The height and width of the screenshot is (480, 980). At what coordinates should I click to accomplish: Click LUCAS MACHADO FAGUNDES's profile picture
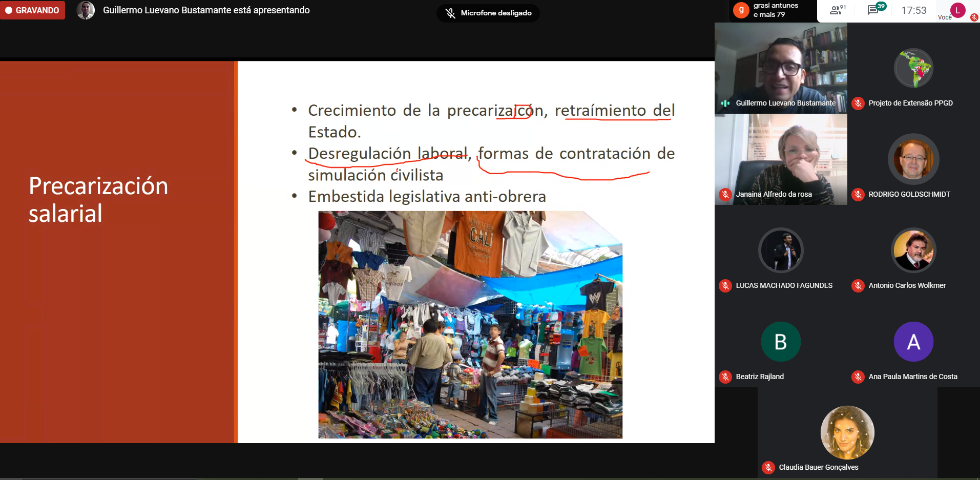(781, 251)
